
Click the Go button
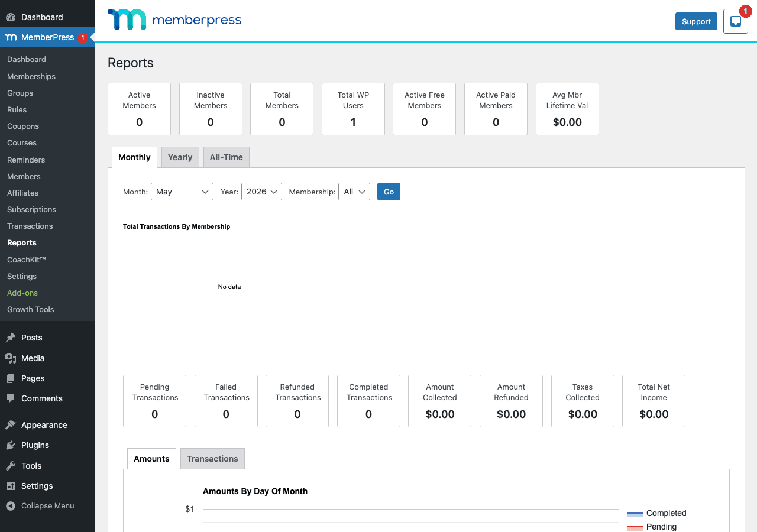click(x=389, y=192)
